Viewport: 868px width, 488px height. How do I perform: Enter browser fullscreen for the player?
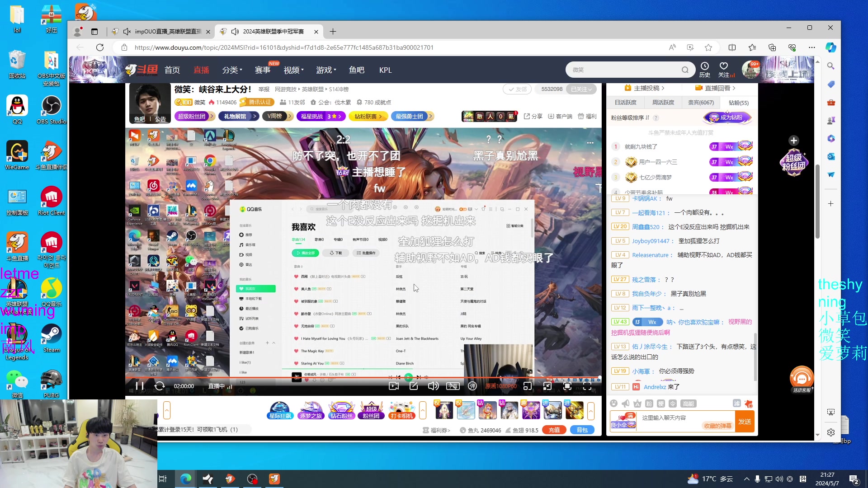587,386
